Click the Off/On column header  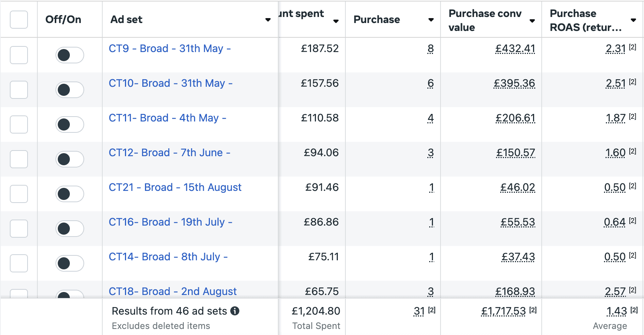click(x=63, y=20)
